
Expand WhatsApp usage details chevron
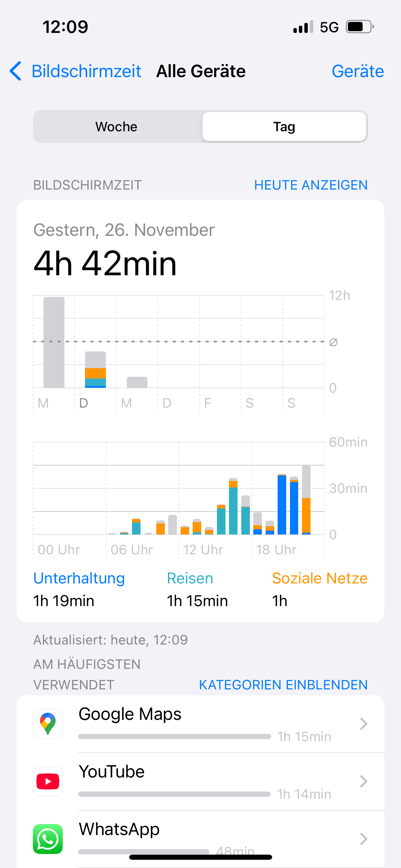point(363,839)
